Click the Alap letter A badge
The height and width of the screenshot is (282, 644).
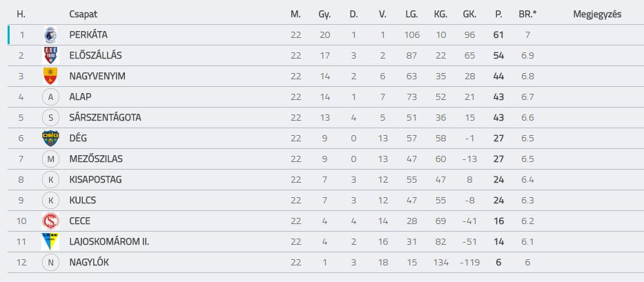point(50,97)
